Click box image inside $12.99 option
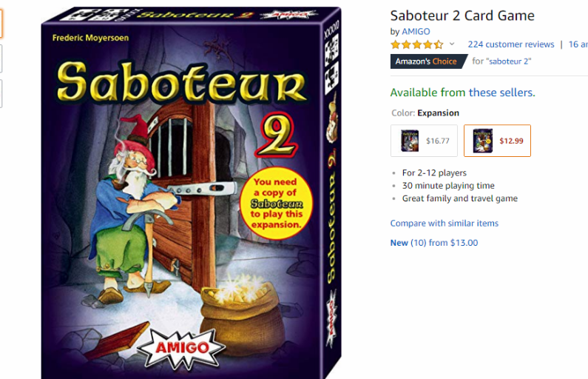Viewport: 588px width, 379px height. [483, 141]
